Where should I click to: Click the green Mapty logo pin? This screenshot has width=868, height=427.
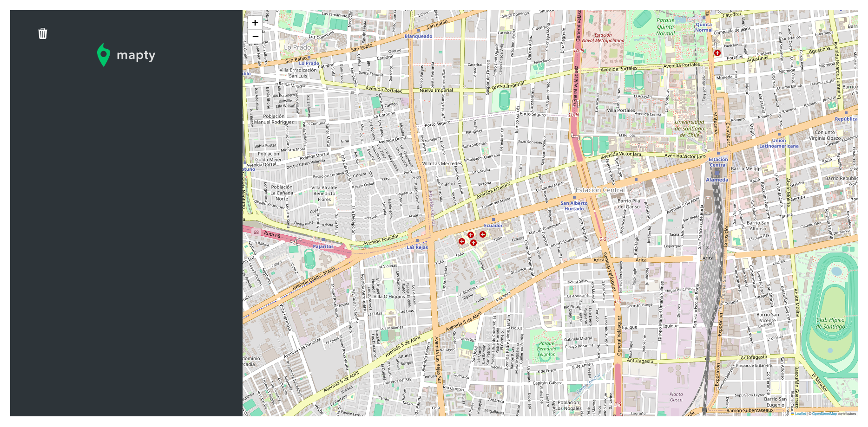tap(103, 55)
